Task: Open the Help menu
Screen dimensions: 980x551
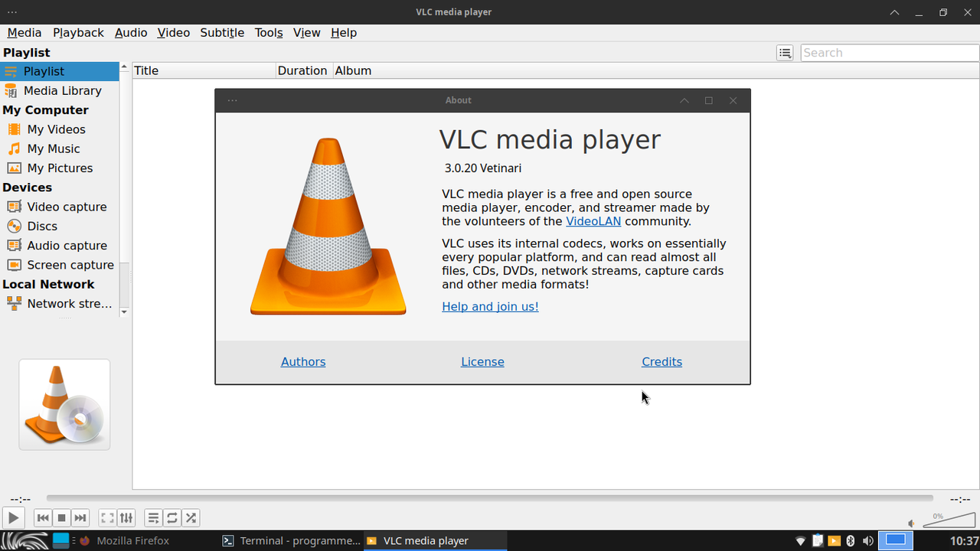Action: (344, 32)
